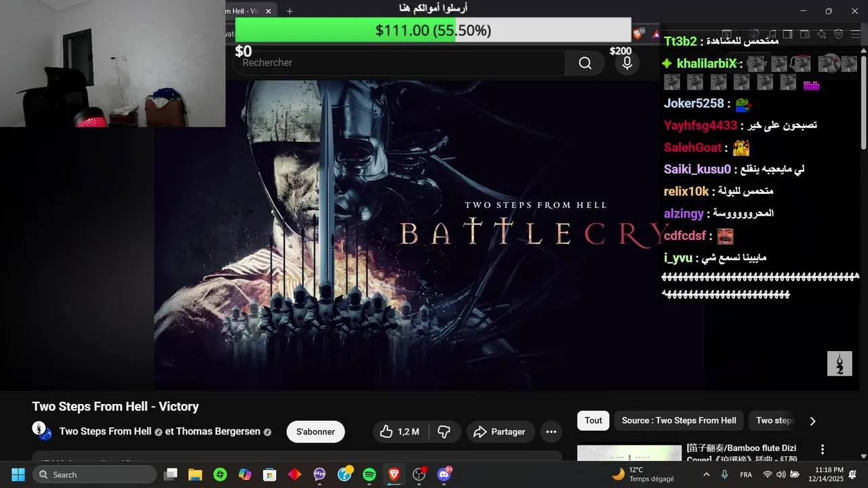This screenshot has width=868, height=488.
Task: Select Source : Two Steps From Hell chip
Action: click(x=679, y=420)
